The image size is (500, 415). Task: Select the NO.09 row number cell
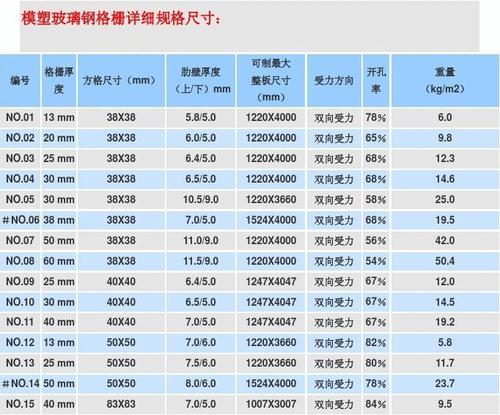point(20,281)
